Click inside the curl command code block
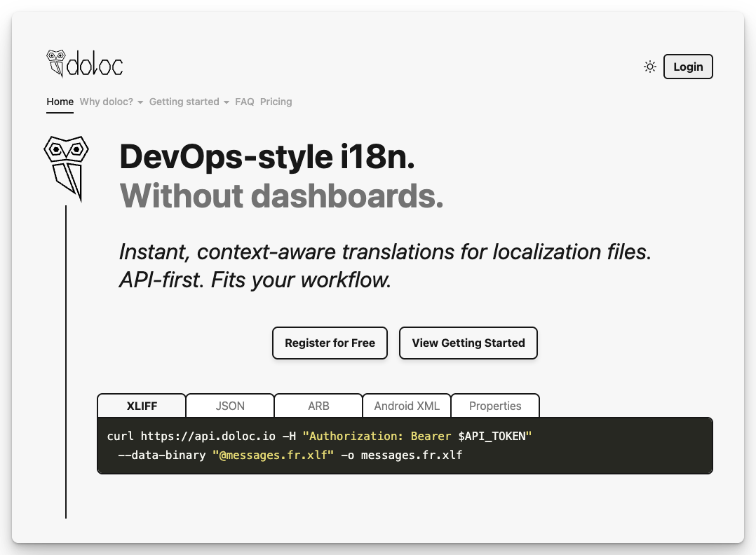 point(405,446)
